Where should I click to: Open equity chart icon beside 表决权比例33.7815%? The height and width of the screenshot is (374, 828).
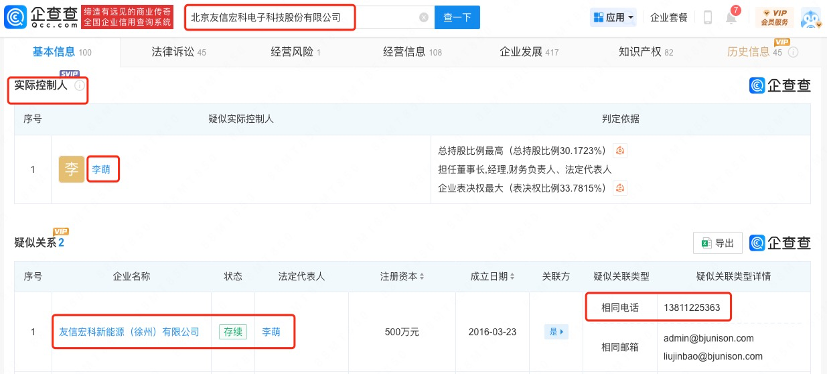click(620, 188)
